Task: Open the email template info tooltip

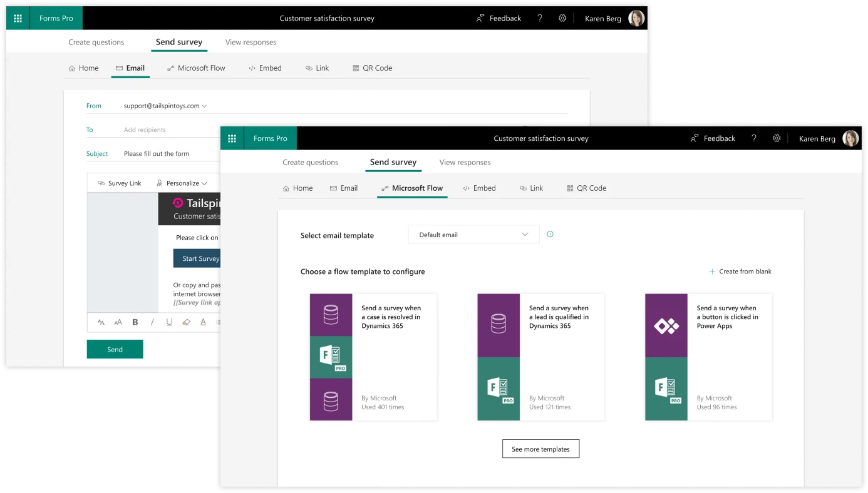Action: 550,234
